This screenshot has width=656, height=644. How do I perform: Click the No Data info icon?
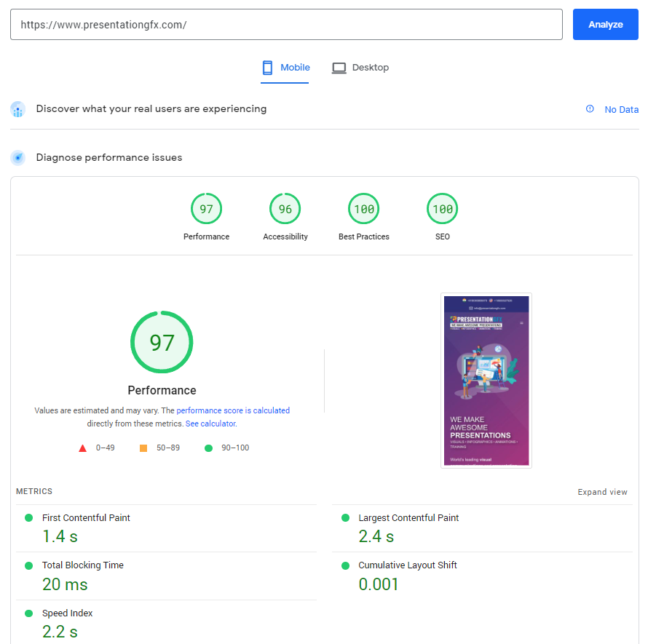pyautogui.click(x=590, y=109)
